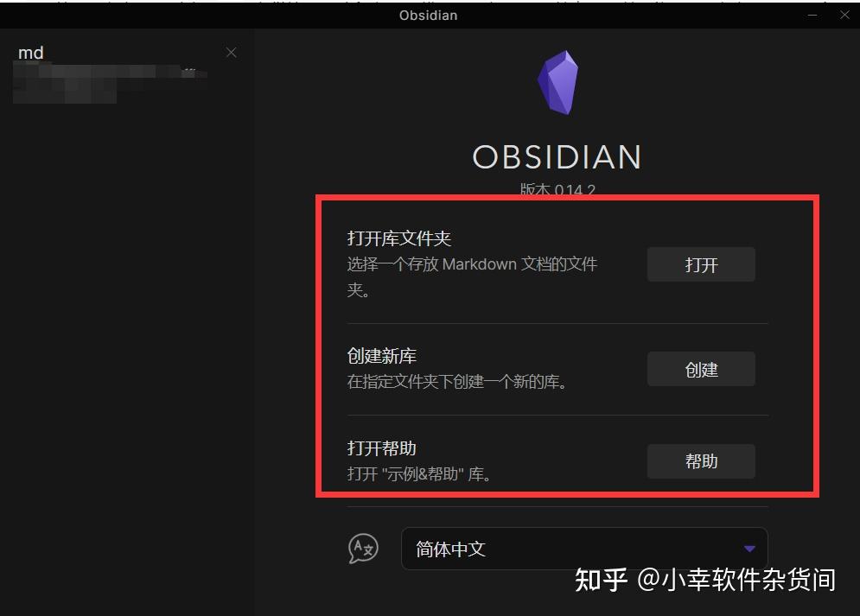Click the Obsidian crystal logo

click(557, 83)
